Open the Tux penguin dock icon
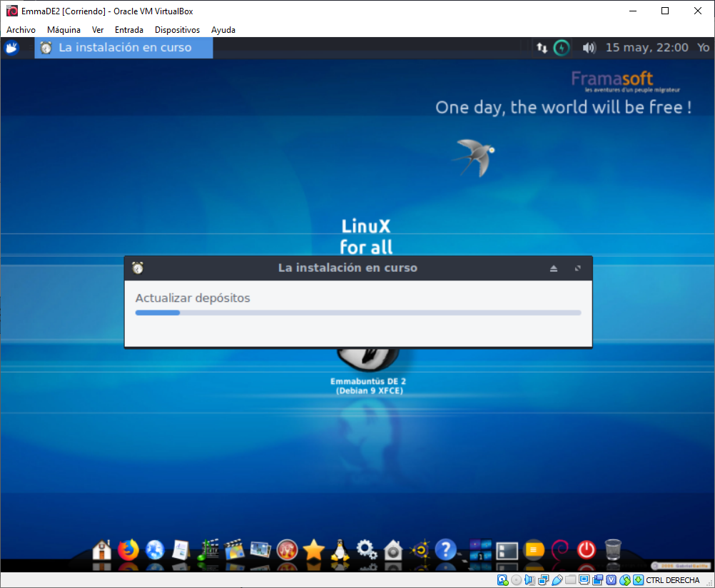 (340, 549)
